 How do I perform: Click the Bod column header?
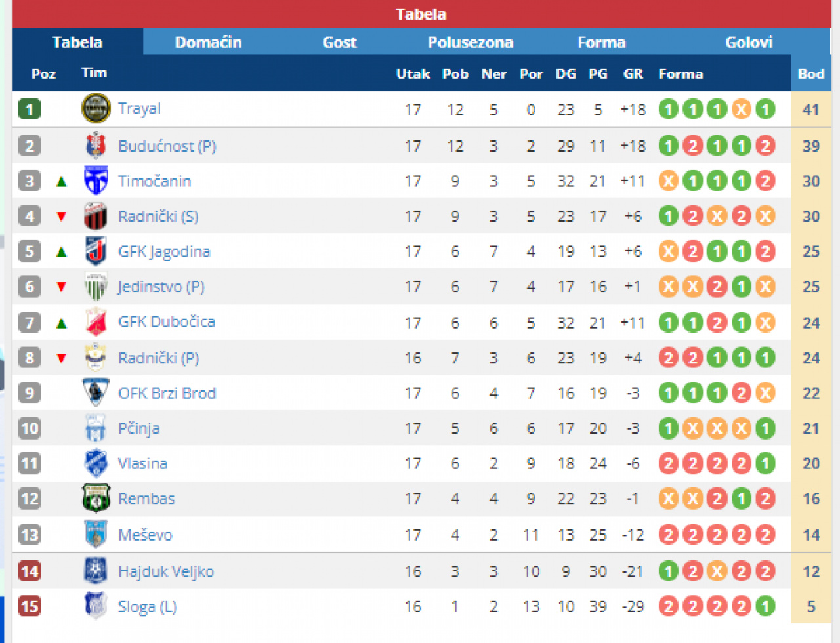pyautogui.click(x=811, y=74)
